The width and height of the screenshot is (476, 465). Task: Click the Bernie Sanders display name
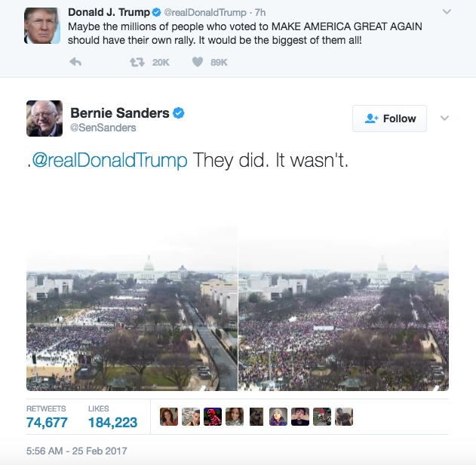coord(120,113)
